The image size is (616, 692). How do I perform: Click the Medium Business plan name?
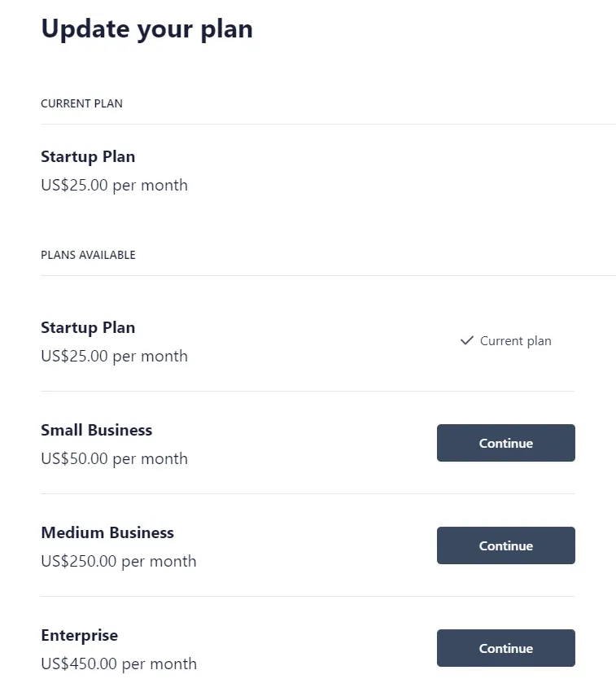point(107,532)
